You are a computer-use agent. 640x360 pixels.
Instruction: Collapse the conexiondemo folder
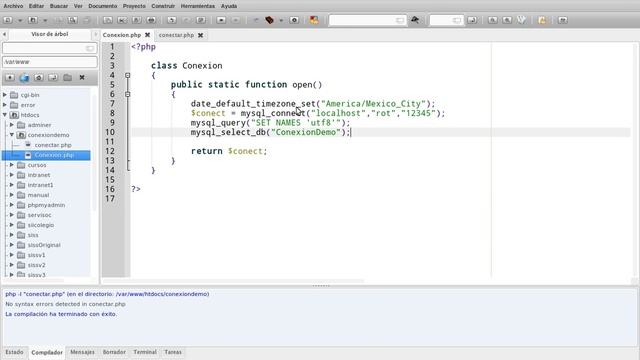click(12, 135)
